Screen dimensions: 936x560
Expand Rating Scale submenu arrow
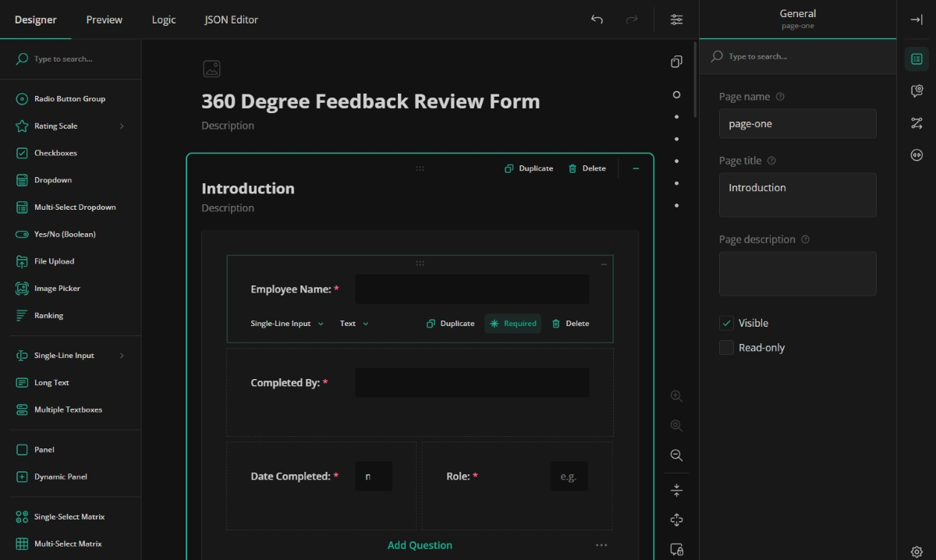[x=122, y=126]
